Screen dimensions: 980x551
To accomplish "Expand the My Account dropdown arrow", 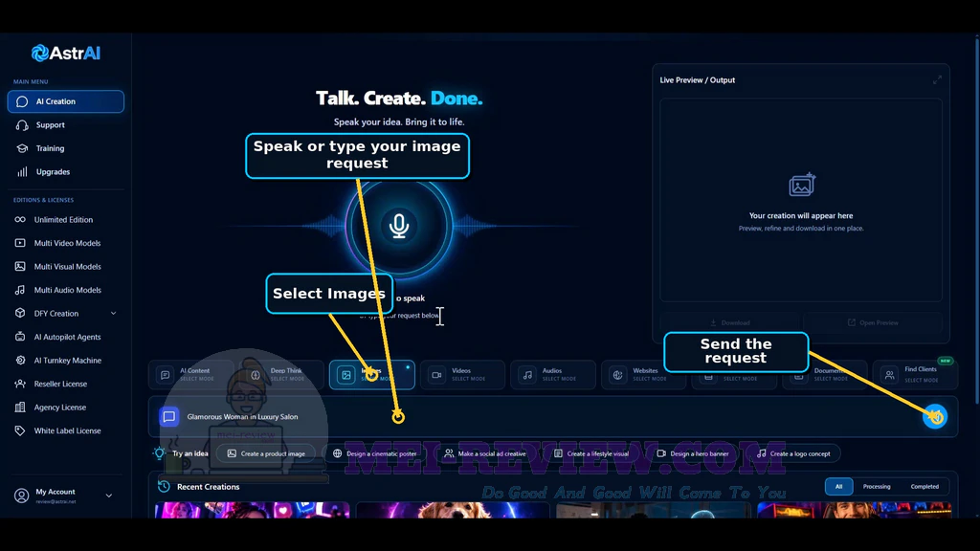I will [x=109, y=496].
